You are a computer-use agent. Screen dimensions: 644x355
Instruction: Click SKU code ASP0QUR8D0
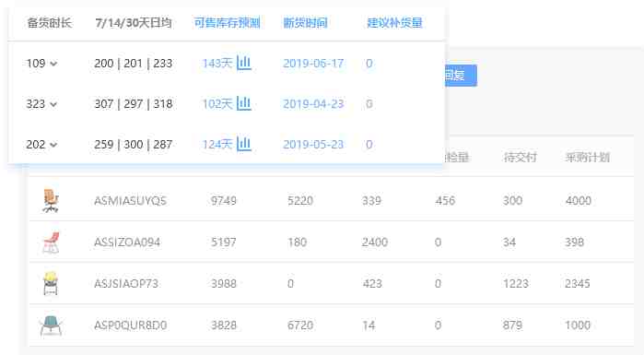130,325
